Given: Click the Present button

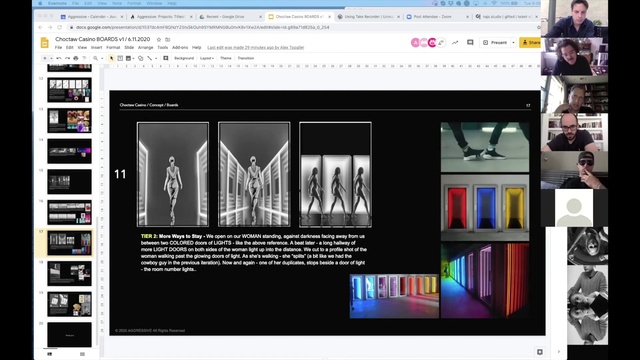Looking at the screenshot, I should click(x=495, y=42).
